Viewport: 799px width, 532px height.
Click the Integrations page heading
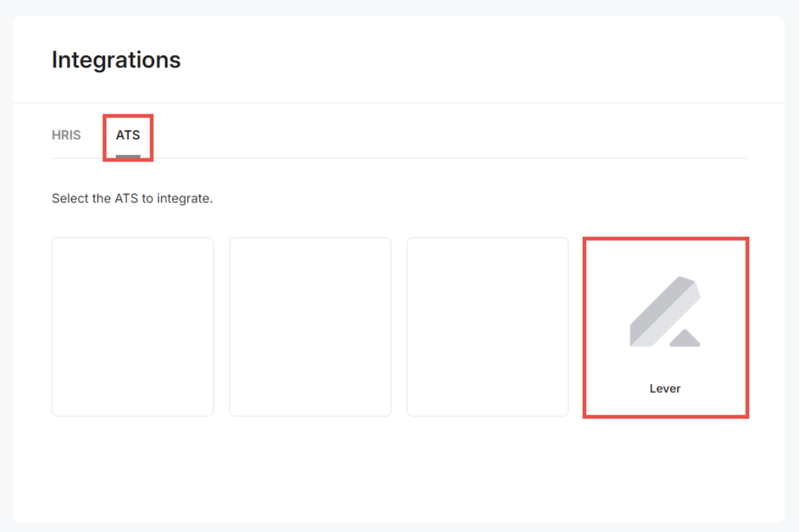point(116,60)
